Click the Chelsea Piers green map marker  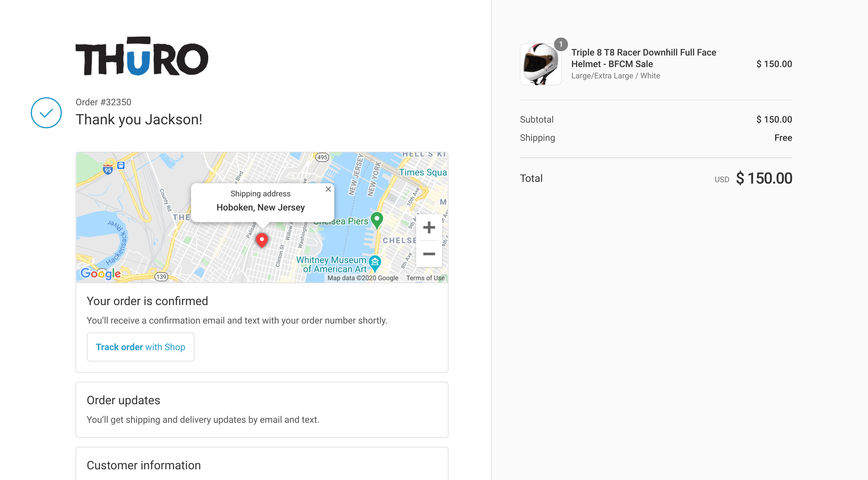click(x=377, y=220)
